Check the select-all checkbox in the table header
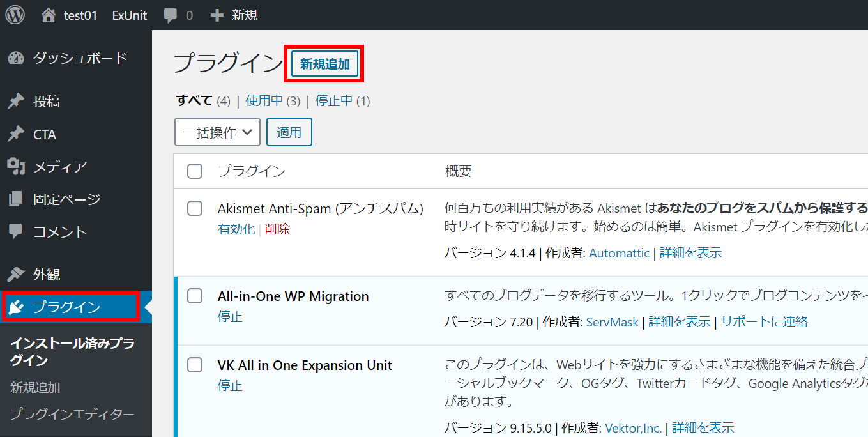 tap(195, 171)
